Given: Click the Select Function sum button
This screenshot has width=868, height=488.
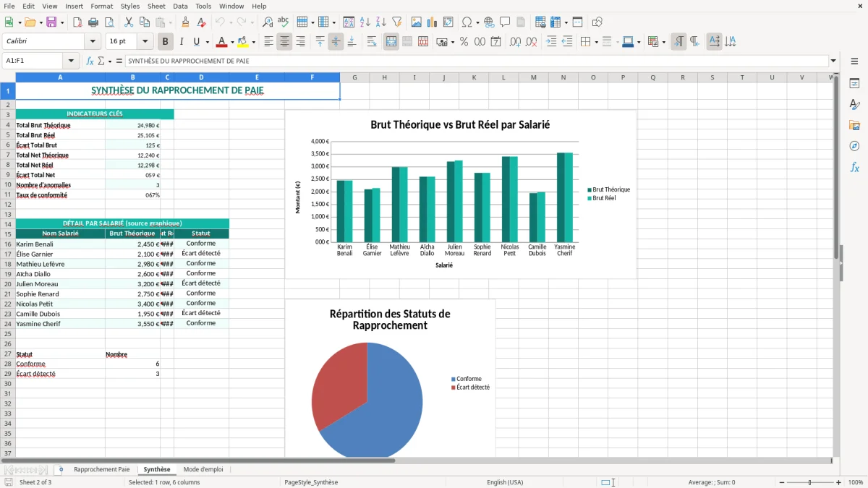Looking at the screenshot, I should [x=101, y=61].
